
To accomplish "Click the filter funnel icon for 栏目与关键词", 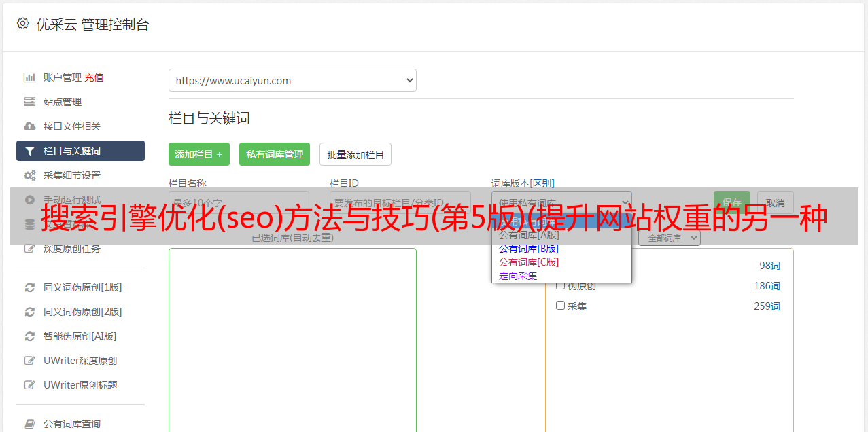I will tap(29, 151).
